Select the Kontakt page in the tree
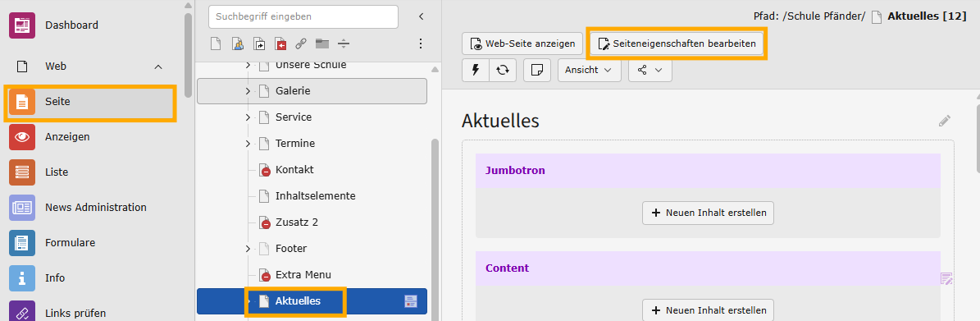Viewport: 980px width, 321px height. 294,170
